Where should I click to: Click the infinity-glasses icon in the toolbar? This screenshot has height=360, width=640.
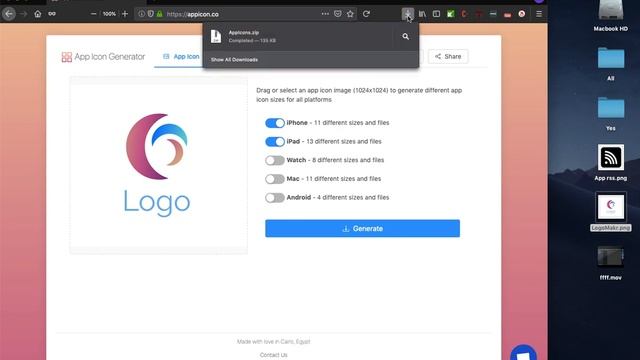(x=52, y=14)
